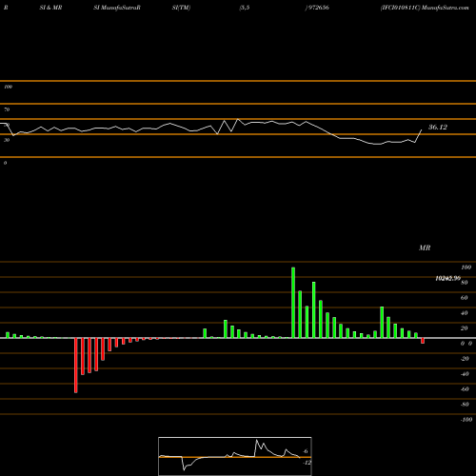Click the -12 label in mini chart
This screenshot has width=476, height=476.
click(x=307, y=463)
